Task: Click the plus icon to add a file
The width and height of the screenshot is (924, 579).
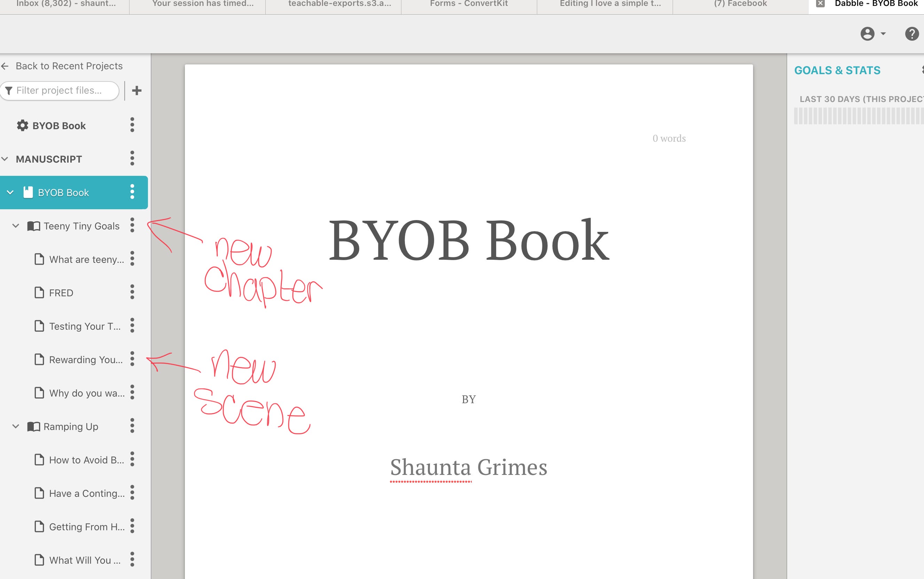Action: (137, 91)
